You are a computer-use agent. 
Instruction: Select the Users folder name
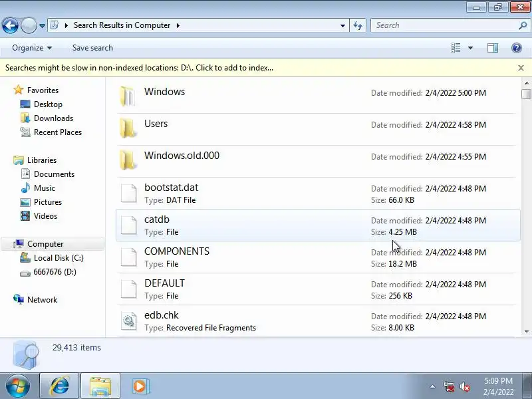156,124
